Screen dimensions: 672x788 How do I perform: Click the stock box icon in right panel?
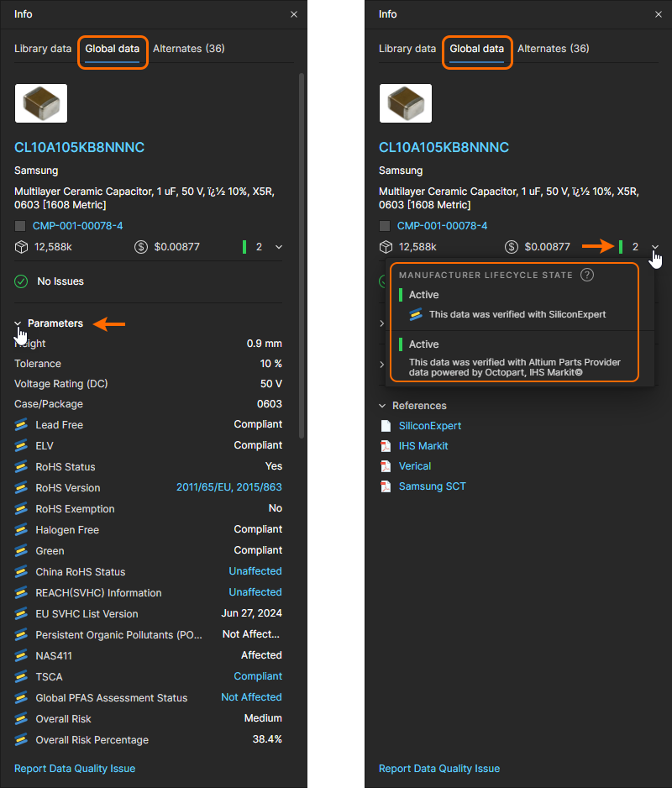pyautogui.click(x=386, y=247)
